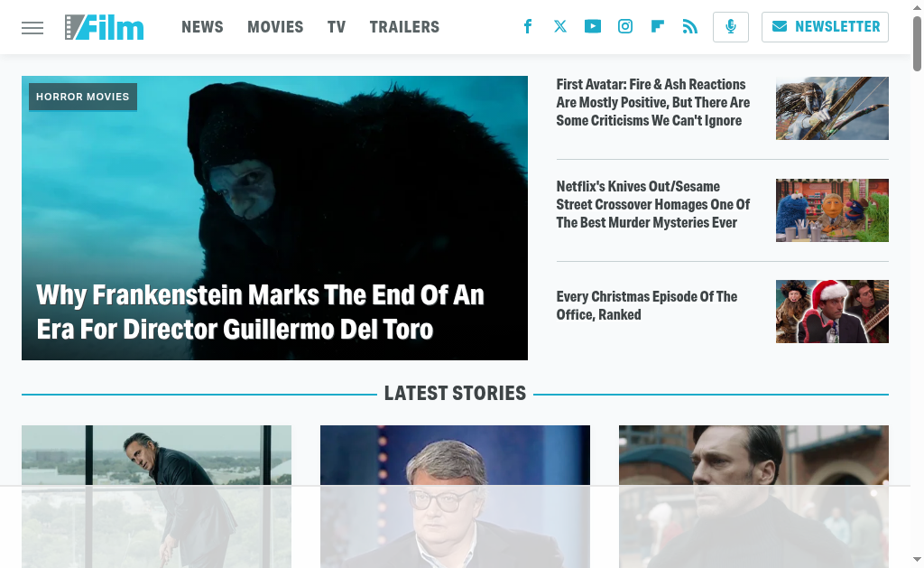The image size is (924, 568).
Task: Open the Instagram icon
Action: 625,26
